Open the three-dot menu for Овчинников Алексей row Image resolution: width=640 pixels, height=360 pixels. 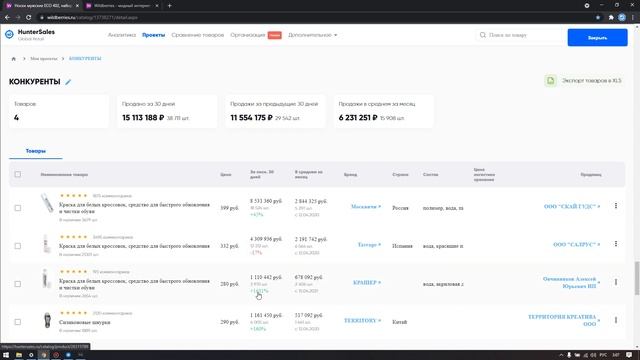tap(616, 282)
